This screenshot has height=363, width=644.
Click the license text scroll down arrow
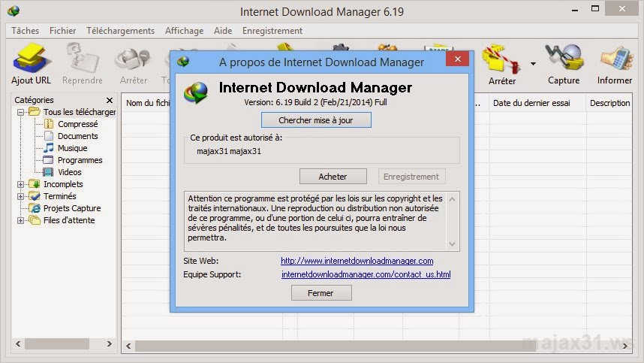(x=452, y=244)
